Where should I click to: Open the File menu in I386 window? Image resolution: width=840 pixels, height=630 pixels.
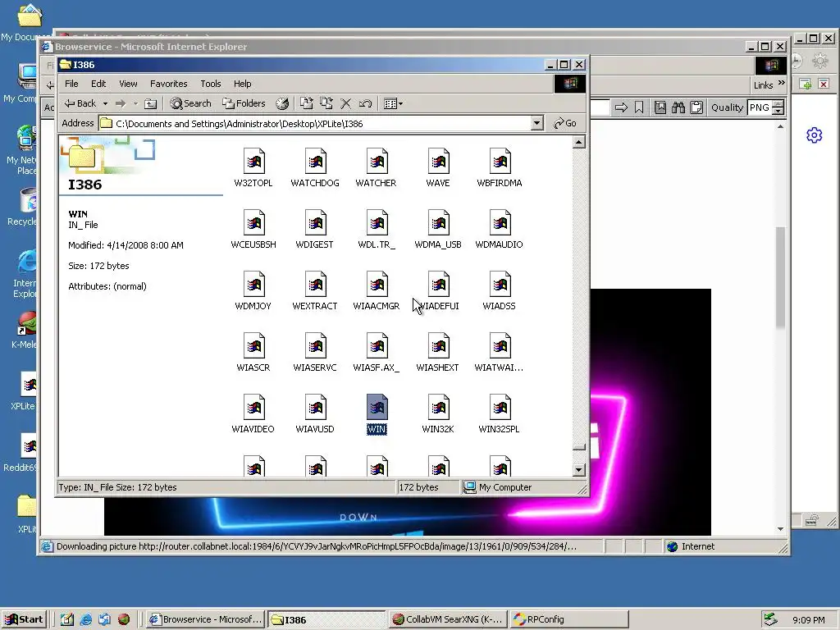[x=71, y=84]
